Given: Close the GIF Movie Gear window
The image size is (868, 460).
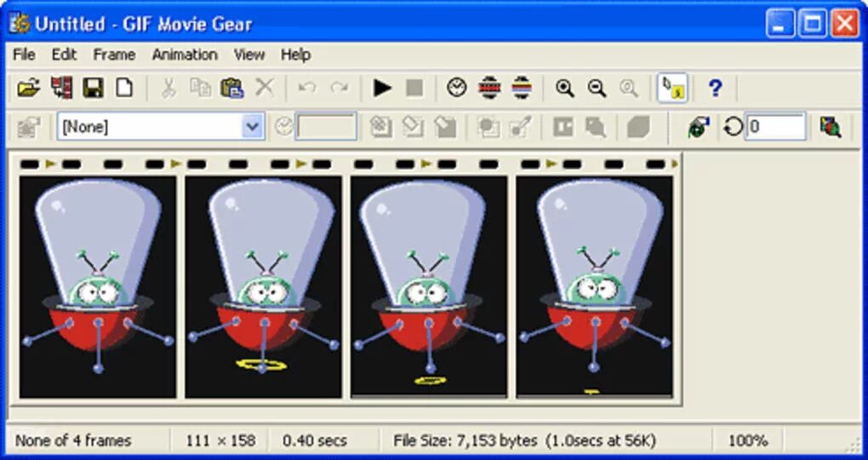Looking at the screenshot, I should coord(845,24).
